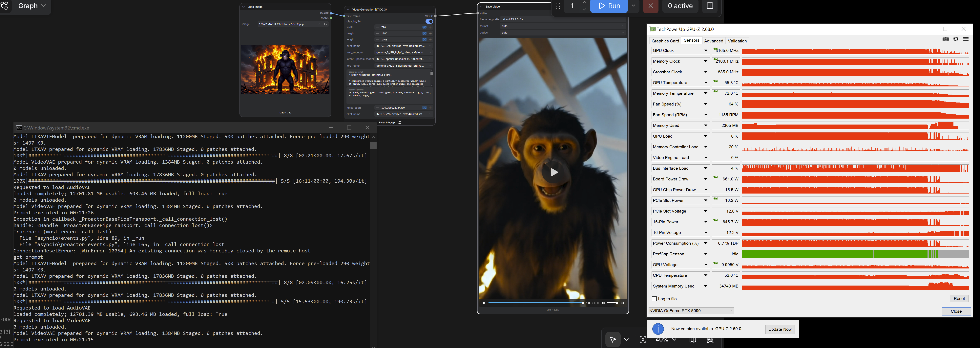This screenshot has width=980, height=348.
Task: Toggle the right side panel icon
Action: click(x=710, y=6)
